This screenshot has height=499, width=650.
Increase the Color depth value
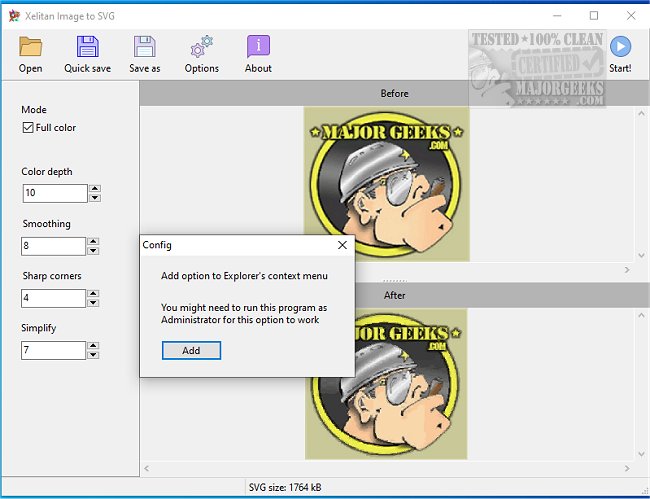click(x=95, y=189)
